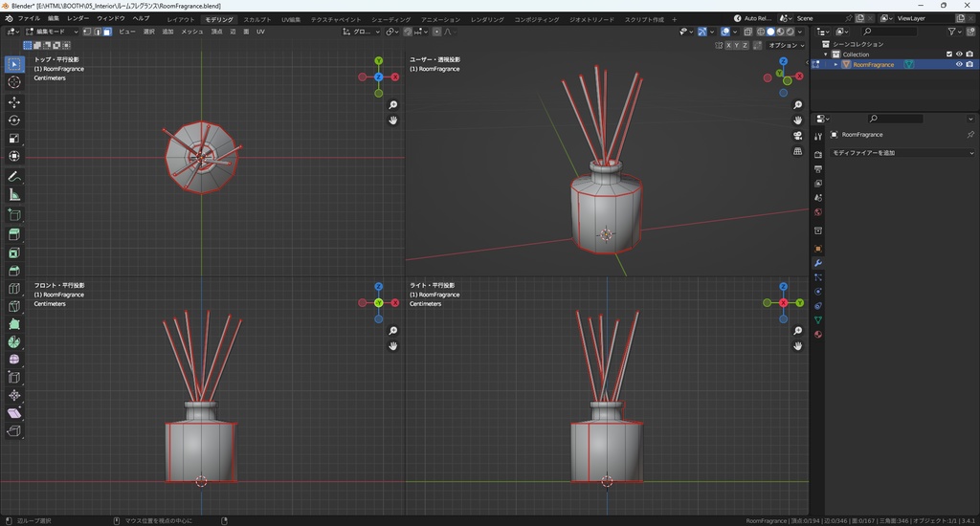
Task: Choose the Annotate pencil tool
Action: pyautogui.click(x=14, y=176)
